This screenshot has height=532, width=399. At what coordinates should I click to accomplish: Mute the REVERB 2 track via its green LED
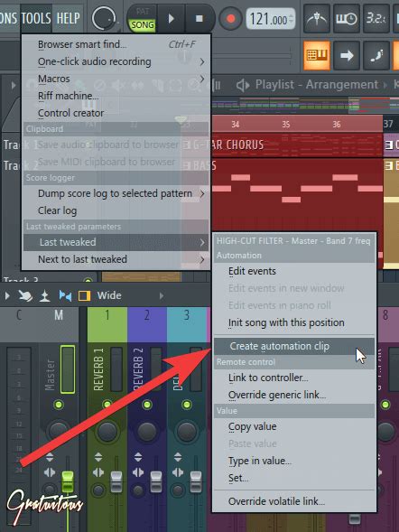pyautogui.click(x=147, y=405)
